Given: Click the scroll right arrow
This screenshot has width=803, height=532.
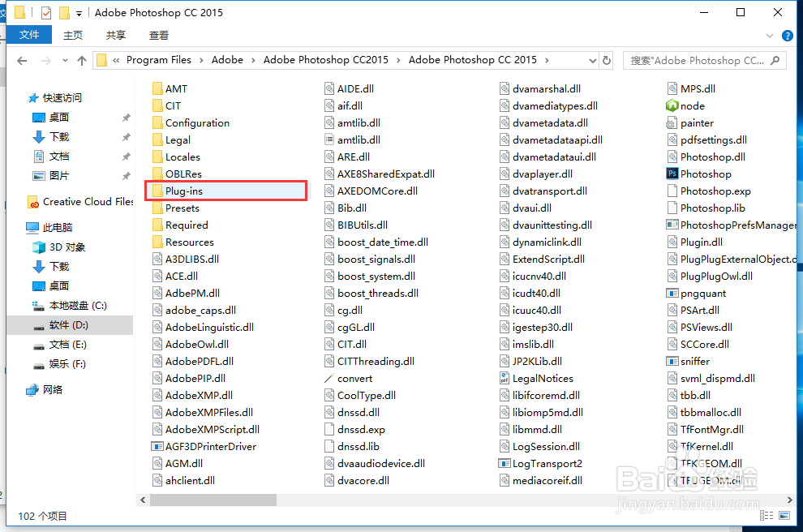Looking at the screenshot, I should (790, 500).
